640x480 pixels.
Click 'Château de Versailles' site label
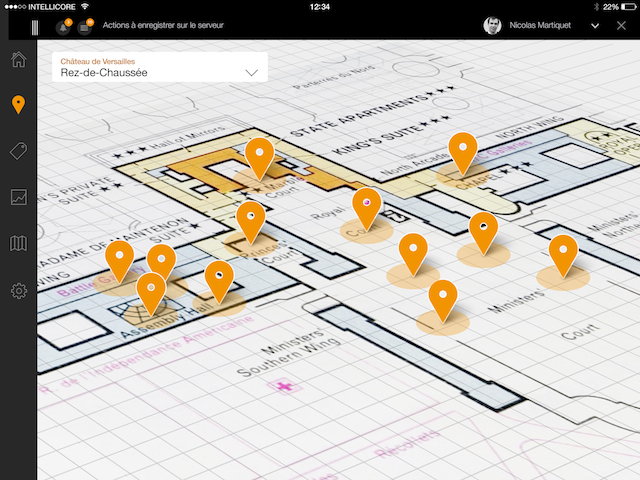click(x=98, y=62)
